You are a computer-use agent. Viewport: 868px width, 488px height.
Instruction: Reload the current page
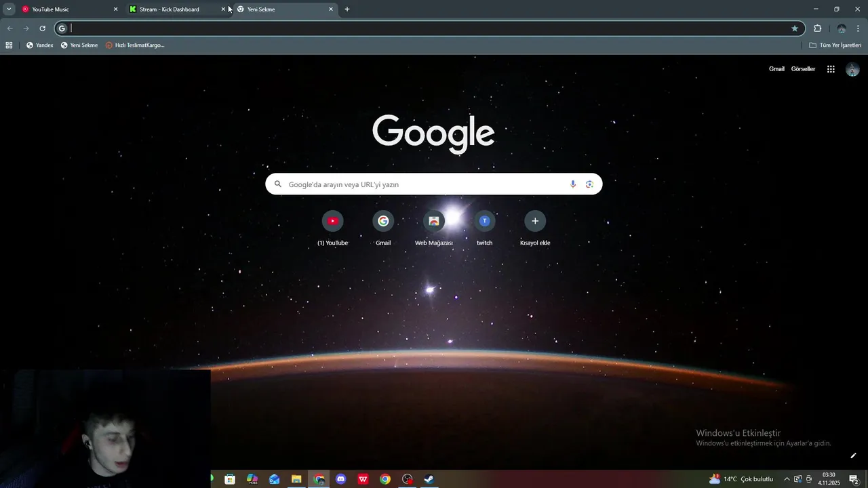tap(42, 28)
